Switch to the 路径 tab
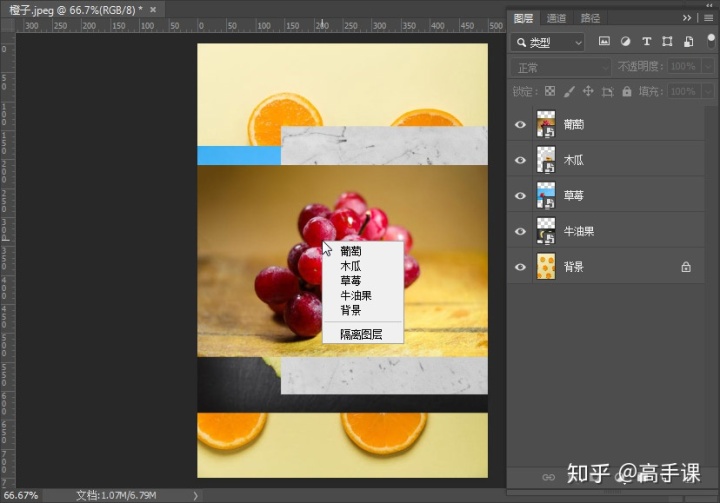Screen dimensions: 720x503 [x=590, y=18]
